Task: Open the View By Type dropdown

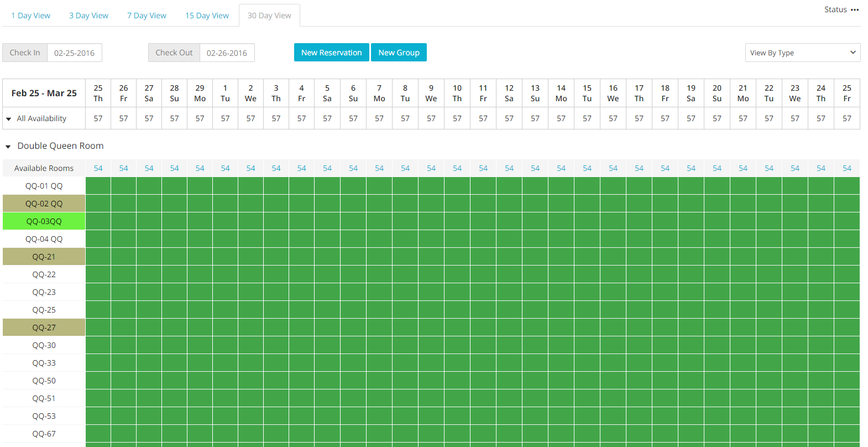Action: [803, 53]
